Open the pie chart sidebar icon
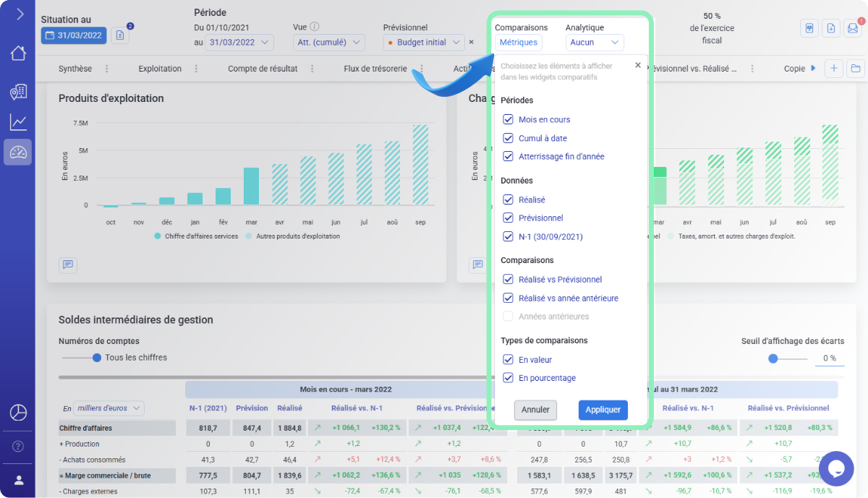This screenshot has height=498, width=868. [18, 412]
